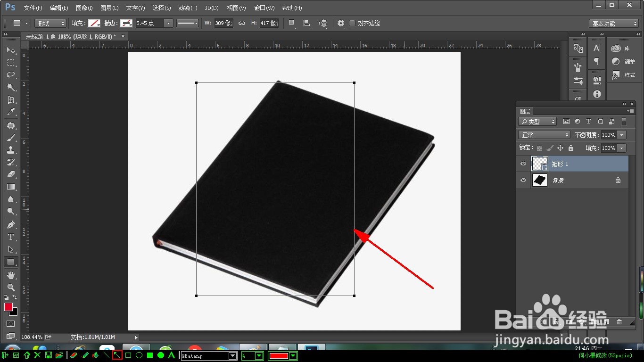The image size is (644, 362).
Task: Toggle Quick Mask mode icon
Action: 10,324
